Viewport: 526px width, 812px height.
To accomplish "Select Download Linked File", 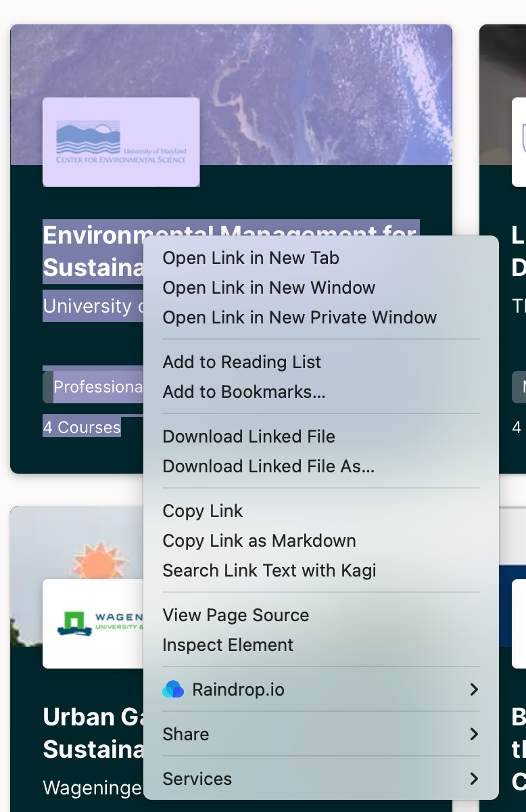I will [x=249, y=436].
